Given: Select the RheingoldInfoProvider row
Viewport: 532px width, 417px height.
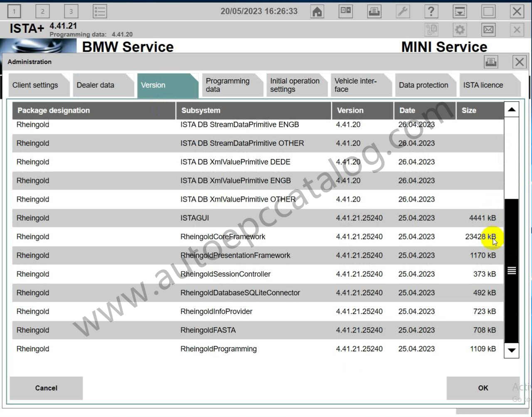Looking at the screenshot, I should coord(258,312).
